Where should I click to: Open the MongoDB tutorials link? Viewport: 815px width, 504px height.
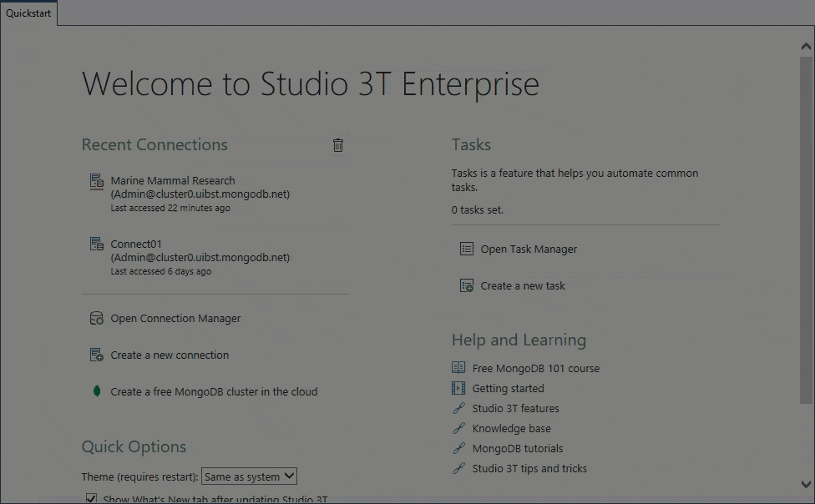[x=517, y=449]
